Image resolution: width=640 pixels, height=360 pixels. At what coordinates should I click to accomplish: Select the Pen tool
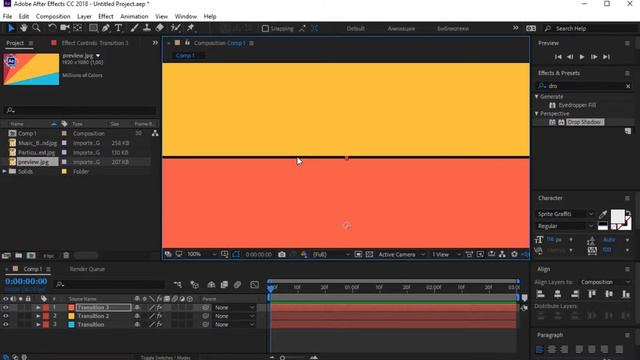(x=106, y=28)
